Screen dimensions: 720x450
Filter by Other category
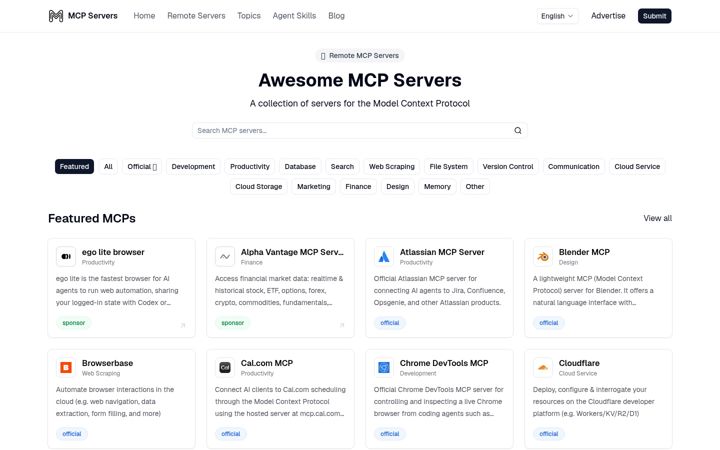point(475,186)
